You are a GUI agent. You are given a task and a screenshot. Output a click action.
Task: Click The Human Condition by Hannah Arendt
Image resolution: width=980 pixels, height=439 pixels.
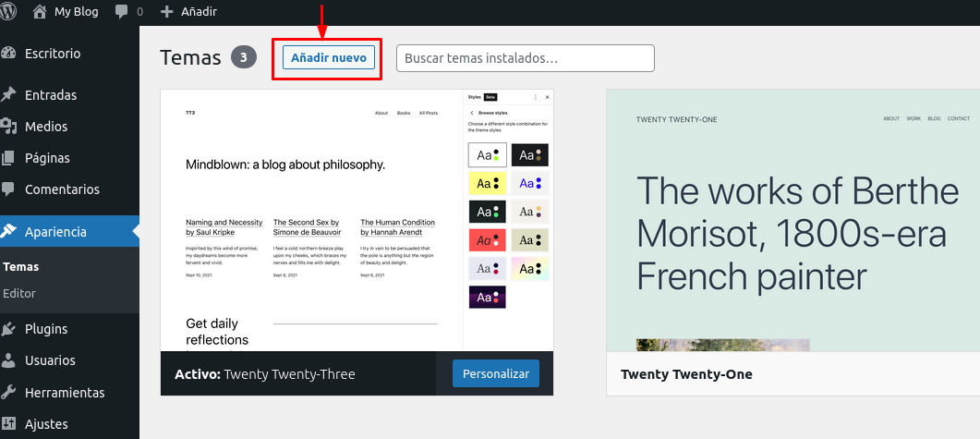click(397, 227)
